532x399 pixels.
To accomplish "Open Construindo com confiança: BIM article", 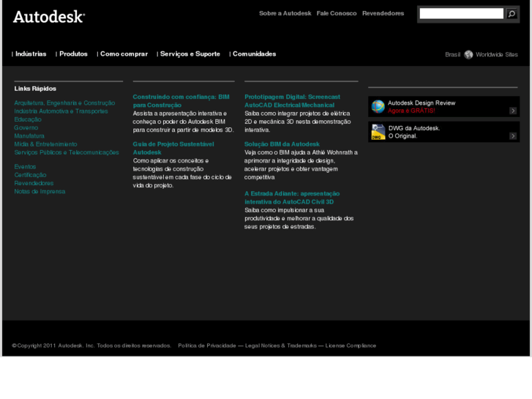I will (181, 101).
